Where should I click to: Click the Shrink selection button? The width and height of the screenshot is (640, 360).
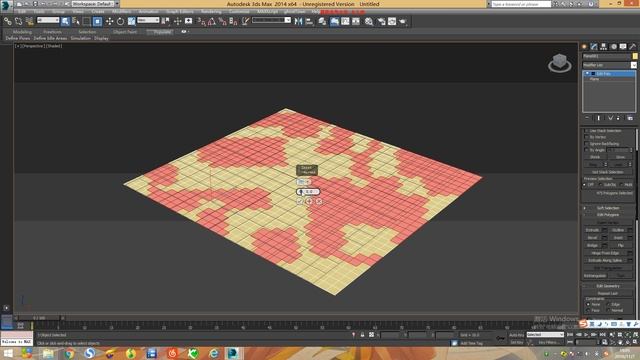coord(595,157)
